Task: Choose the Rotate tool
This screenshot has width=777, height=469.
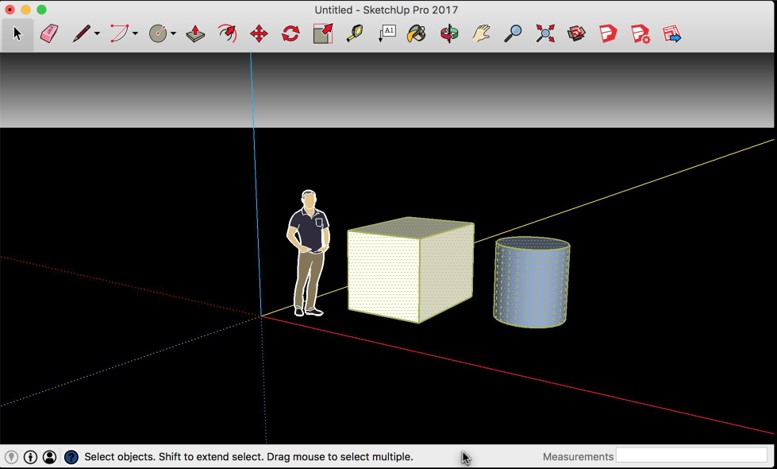Action: [290, 34]
